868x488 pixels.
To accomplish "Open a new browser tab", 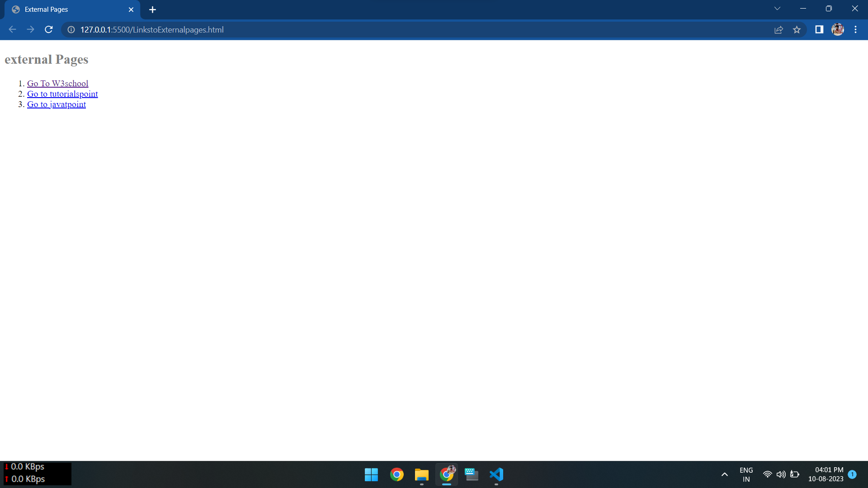I will [x=152, y=9].
